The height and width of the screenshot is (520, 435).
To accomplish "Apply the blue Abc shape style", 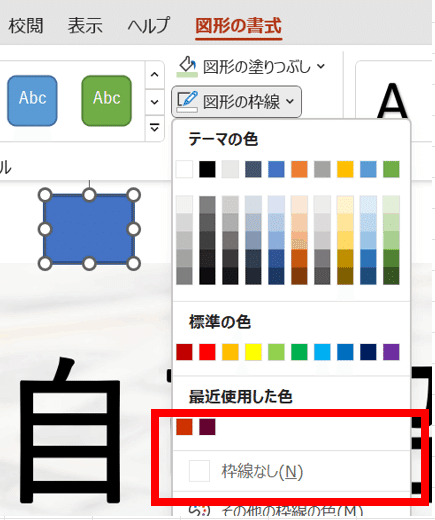I will (x=32, y=101).
